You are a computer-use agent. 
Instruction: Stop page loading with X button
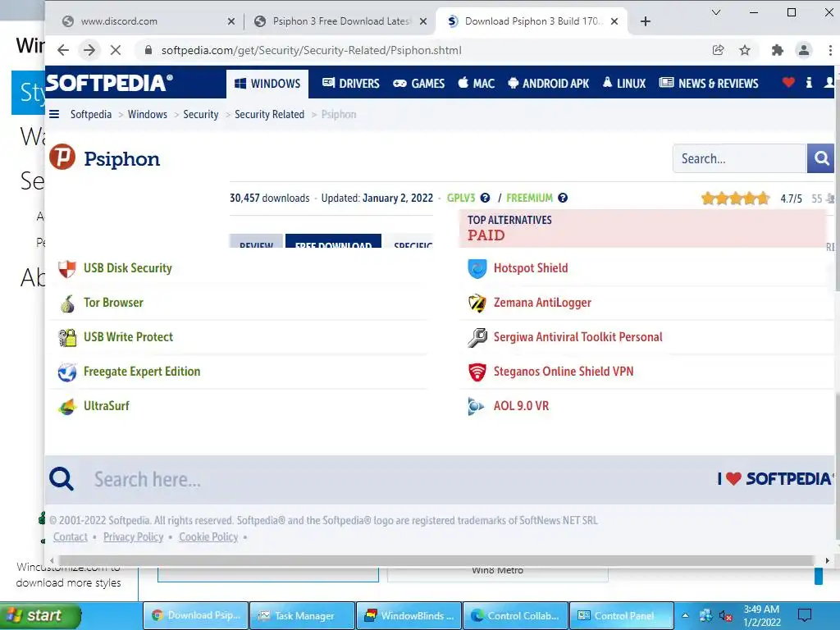[115, 50]
